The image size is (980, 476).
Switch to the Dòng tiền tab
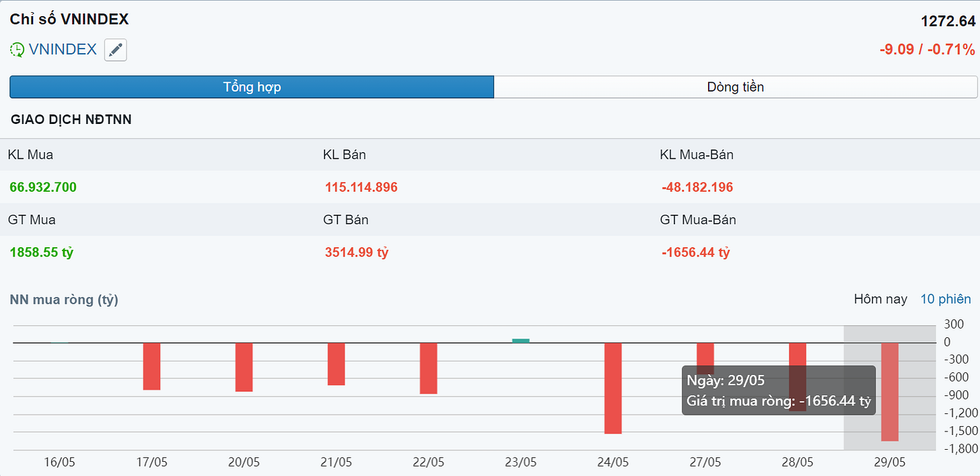tap(736, 87)
